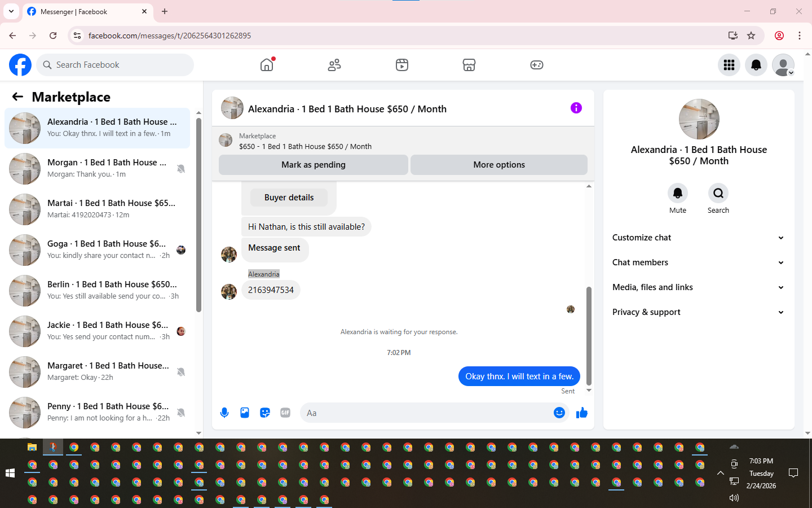Click the 'Hi Nathan, is this still available?' message

click(306, 227)
